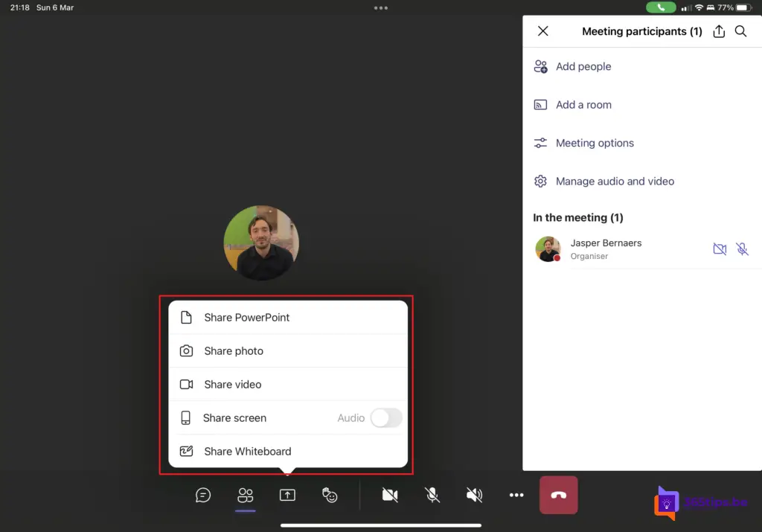
Task: Choose Share PowerPoint
Action: (x=288, y=317)
